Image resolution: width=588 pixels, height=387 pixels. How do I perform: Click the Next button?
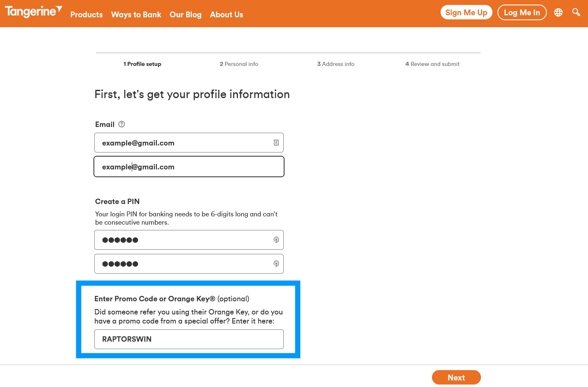(456, 378)
